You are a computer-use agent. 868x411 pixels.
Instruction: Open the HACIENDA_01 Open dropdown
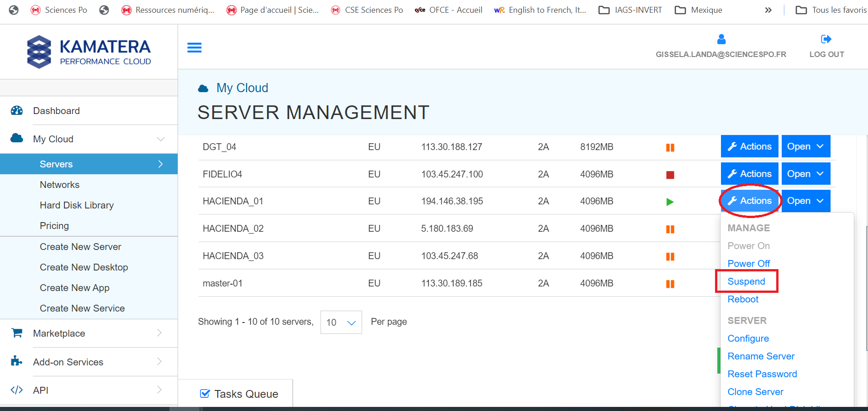(x=806, y=201)
